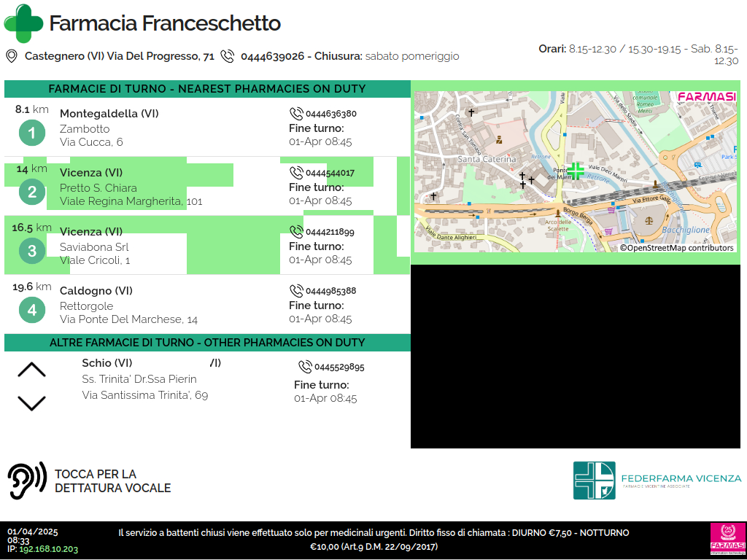The height and width of the screenshot is (560, 747).
Task: Click the green cross Farmacia logo
Action: click(x=23, y=23)
